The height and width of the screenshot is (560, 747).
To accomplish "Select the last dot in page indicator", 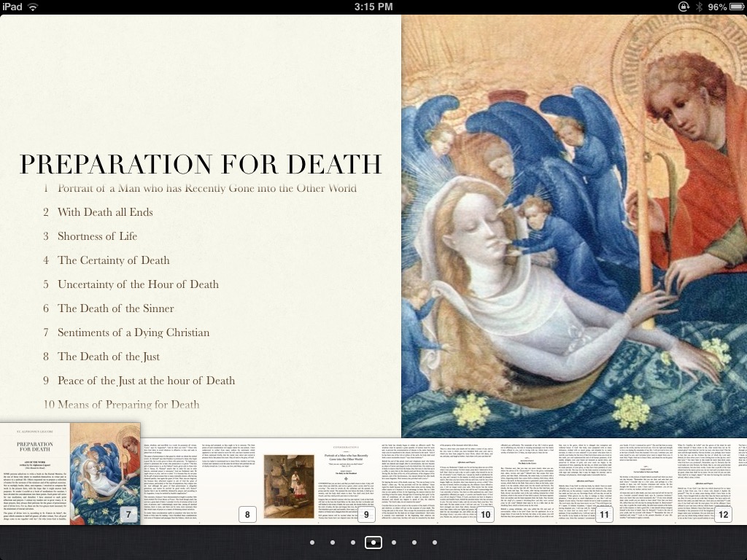I will (x=435, y=542).
